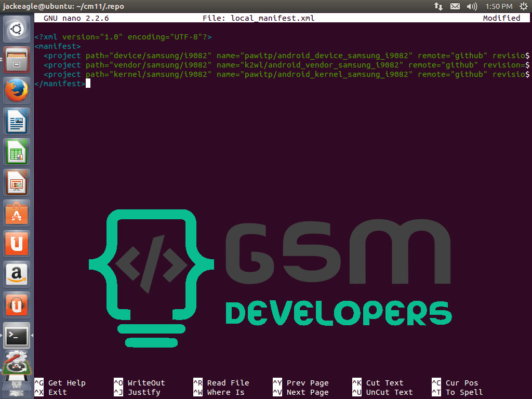Open LibreOffice Calc spreadsheet icon
Screen dimensions: 532x399
click(17, 152)
